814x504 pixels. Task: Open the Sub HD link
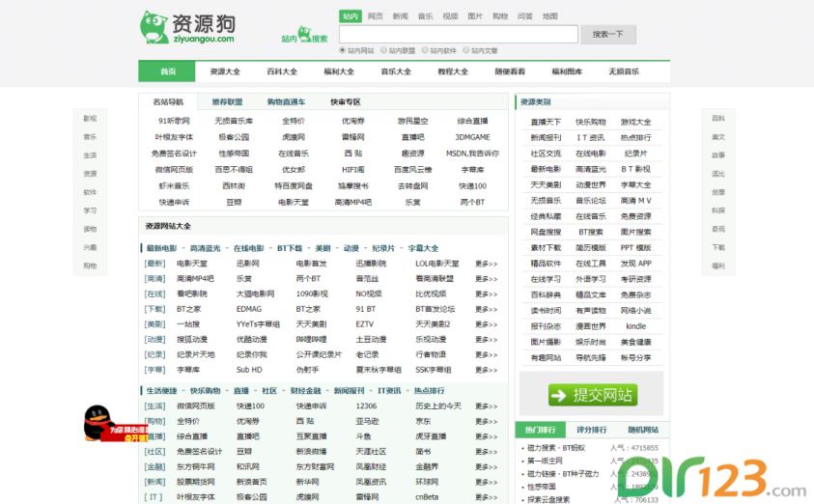[x=249, y=370]
